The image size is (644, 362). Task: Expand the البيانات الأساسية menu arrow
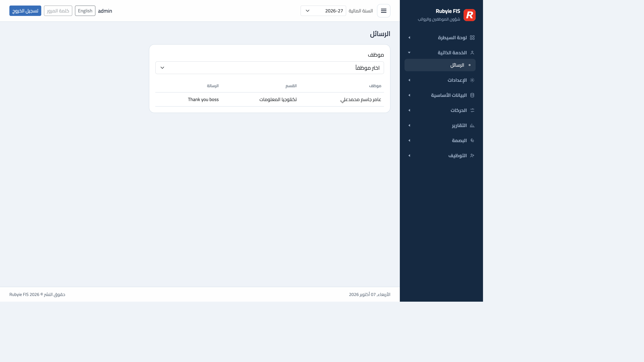point(409,95)
